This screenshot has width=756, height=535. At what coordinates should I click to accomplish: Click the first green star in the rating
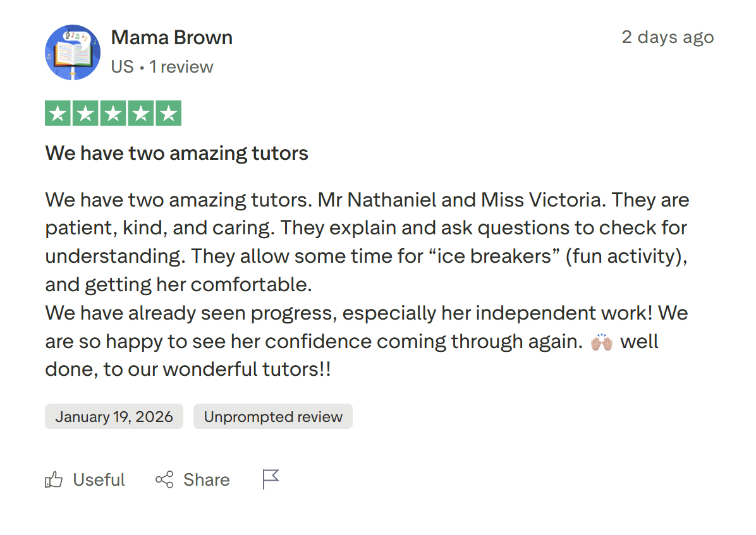tap(56, 112)
